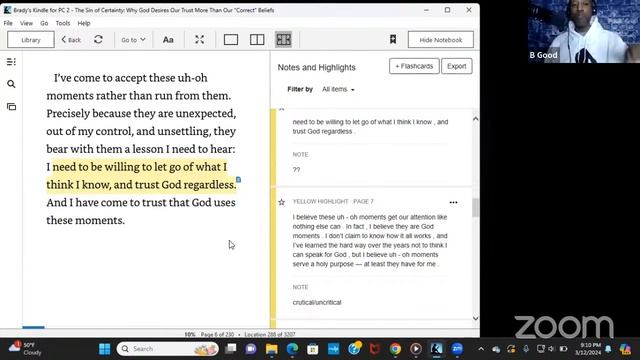Open Google Chrome from taskbar
Image resolution: width=640 pixels, height=360 pixels.
click(395, 349)
